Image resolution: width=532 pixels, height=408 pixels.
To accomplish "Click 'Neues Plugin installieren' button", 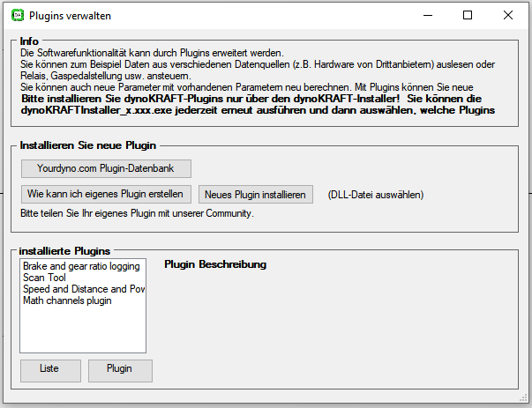I will pos(256,195).
